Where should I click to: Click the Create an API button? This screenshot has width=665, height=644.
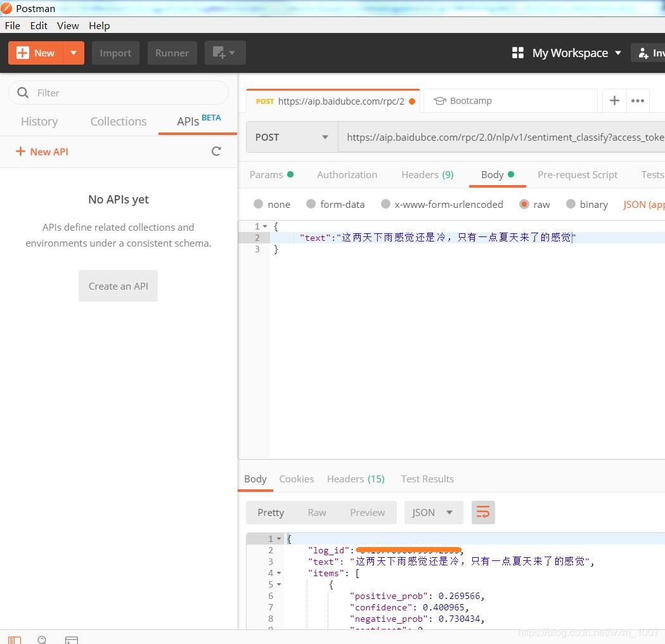[x=119, y=286]
